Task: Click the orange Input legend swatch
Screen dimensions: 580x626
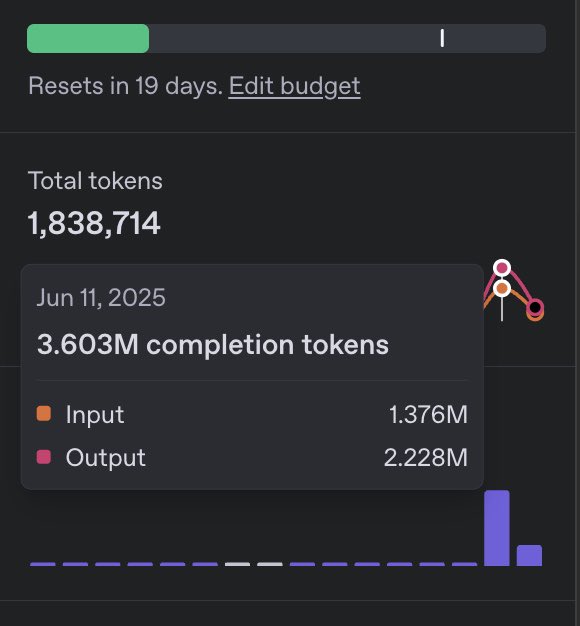Action: [44, 414]
